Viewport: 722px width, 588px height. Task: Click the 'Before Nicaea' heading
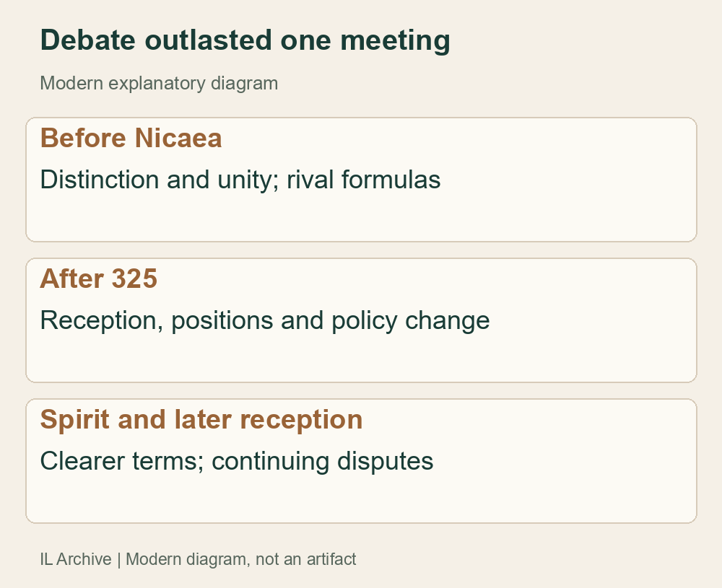click(131, 138)
